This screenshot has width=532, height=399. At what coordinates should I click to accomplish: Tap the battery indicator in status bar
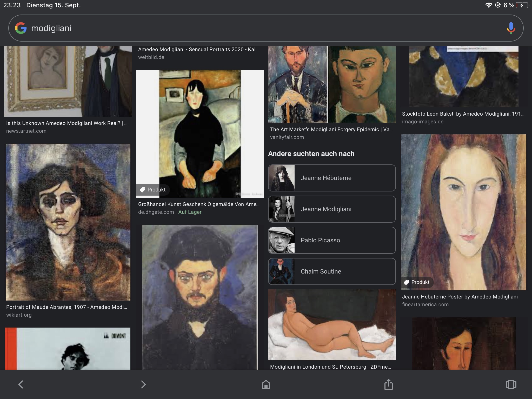coord(522,5)
